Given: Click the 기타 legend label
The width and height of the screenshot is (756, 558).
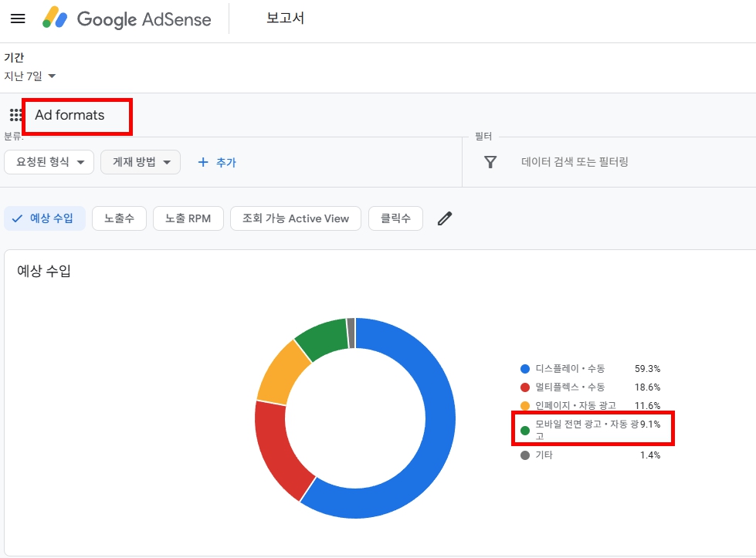Looking at the screenshot, I should pos(544,455).
